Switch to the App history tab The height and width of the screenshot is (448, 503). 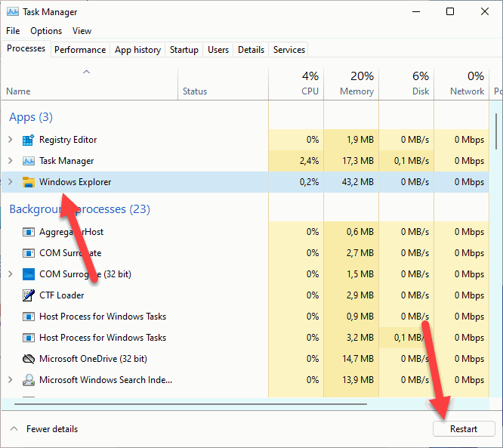point(137,50)
